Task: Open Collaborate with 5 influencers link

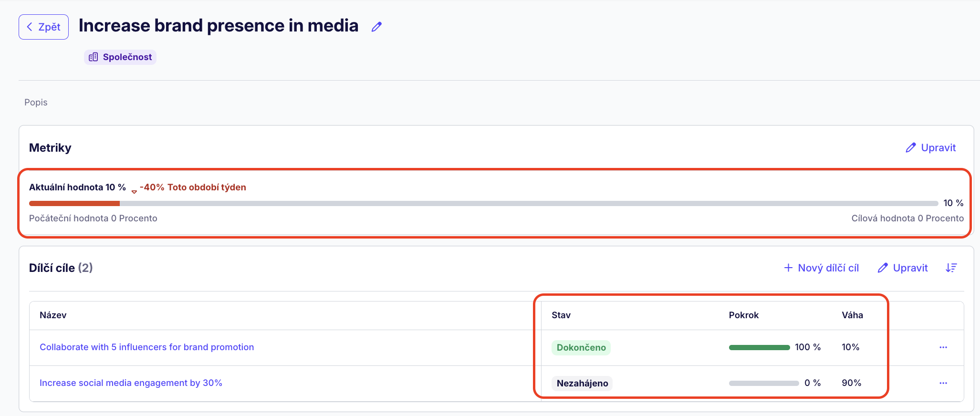Action: [146, 347]
